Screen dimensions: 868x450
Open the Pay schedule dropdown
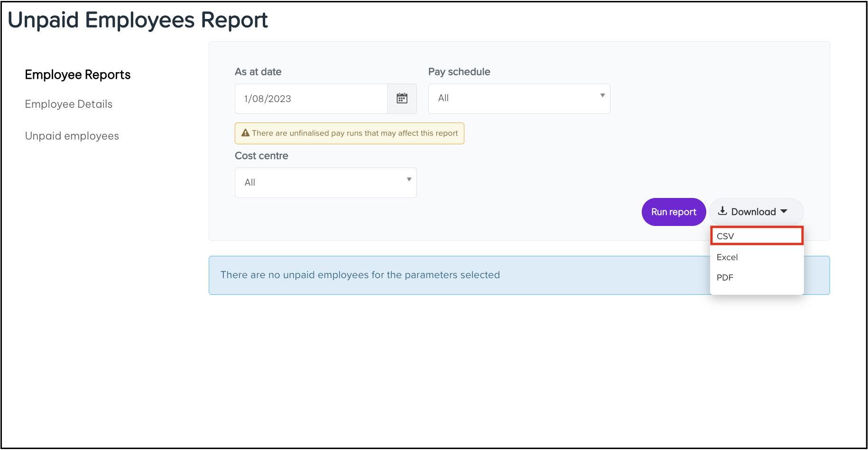click(518, 99)
